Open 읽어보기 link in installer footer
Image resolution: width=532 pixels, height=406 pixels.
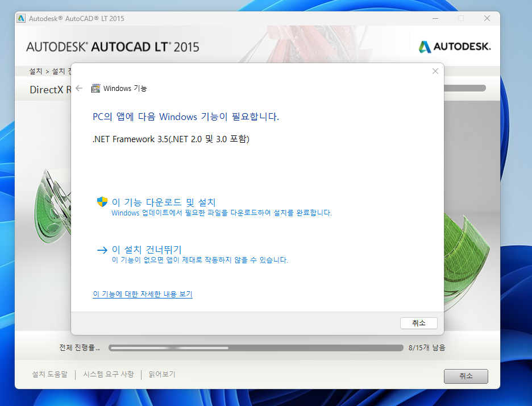coord(162,374)
